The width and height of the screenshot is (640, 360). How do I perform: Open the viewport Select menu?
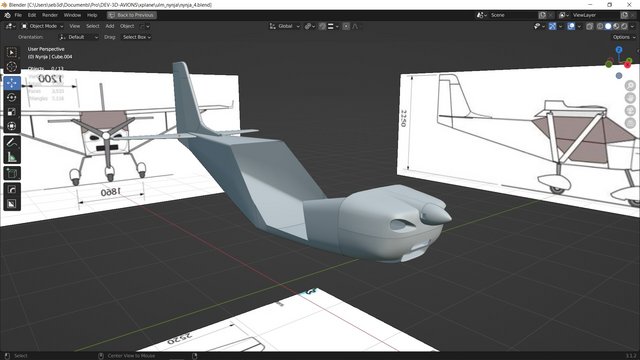coord(93,26)
